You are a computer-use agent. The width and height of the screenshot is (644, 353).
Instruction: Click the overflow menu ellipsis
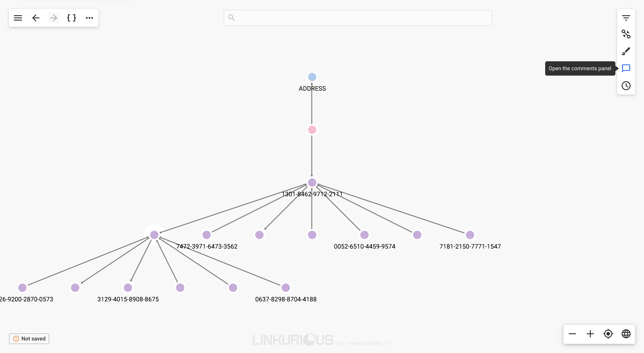pos(89,17)
